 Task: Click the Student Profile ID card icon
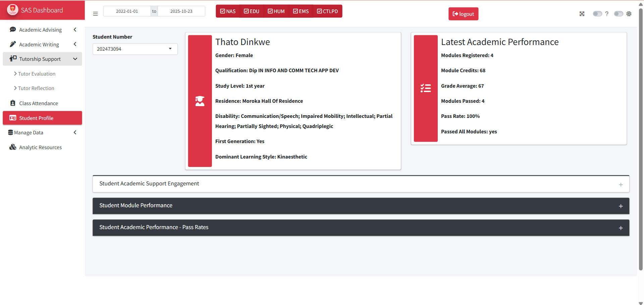pos(13,118)
